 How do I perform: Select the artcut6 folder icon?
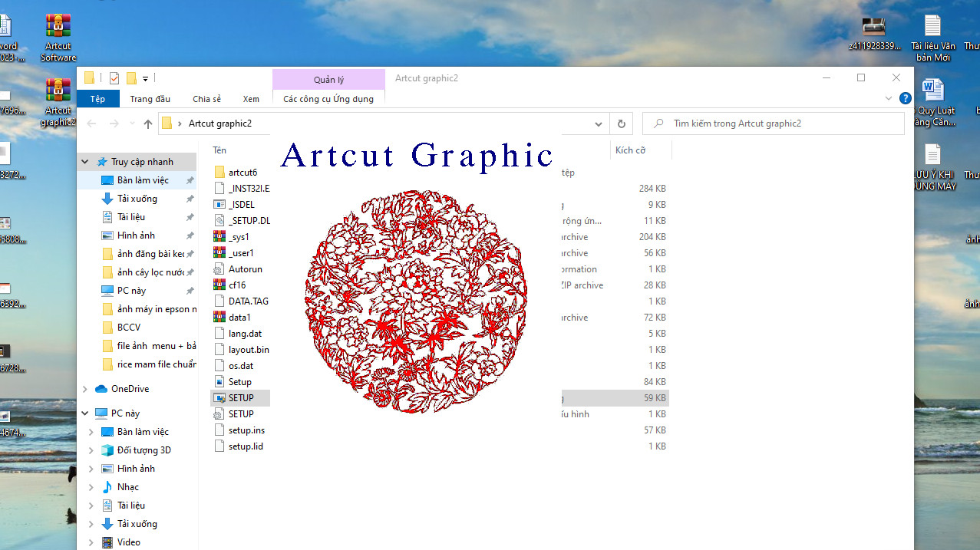[x=219, y=173]
